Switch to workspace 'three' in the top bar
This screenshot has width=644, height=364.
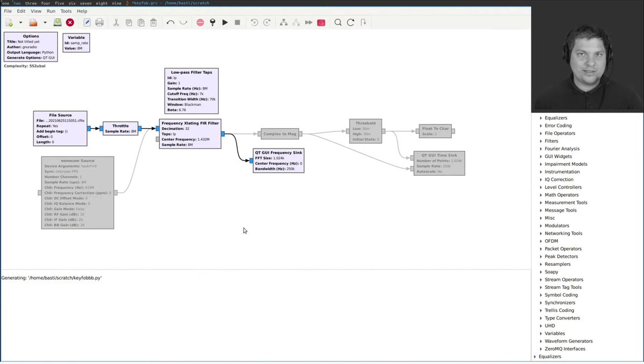click(x=31, y=3)
